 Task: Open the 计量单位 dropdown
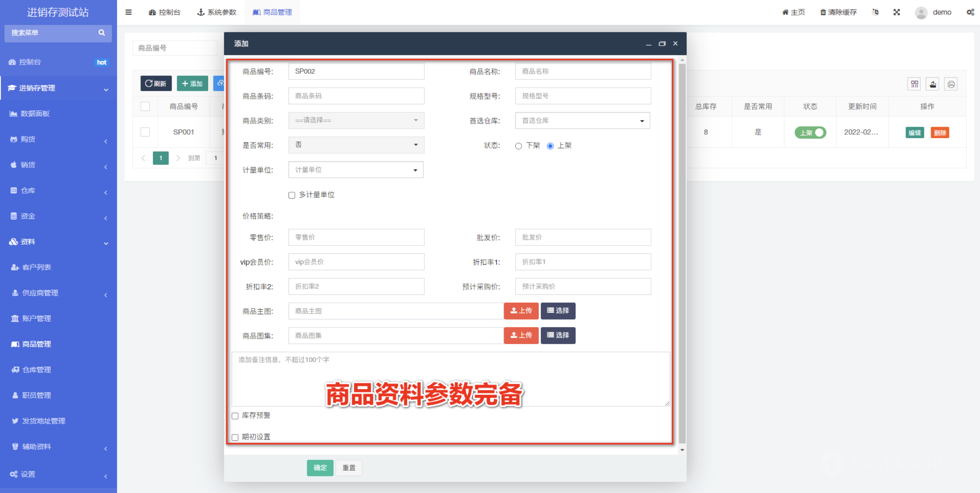pyautogui.click(x=356, y=170)
